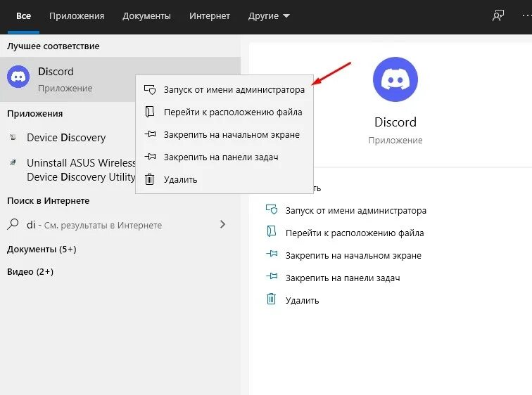Open the three-dots options menu in header
Viewport: 532px width, 395px height.
pos(526,15)
